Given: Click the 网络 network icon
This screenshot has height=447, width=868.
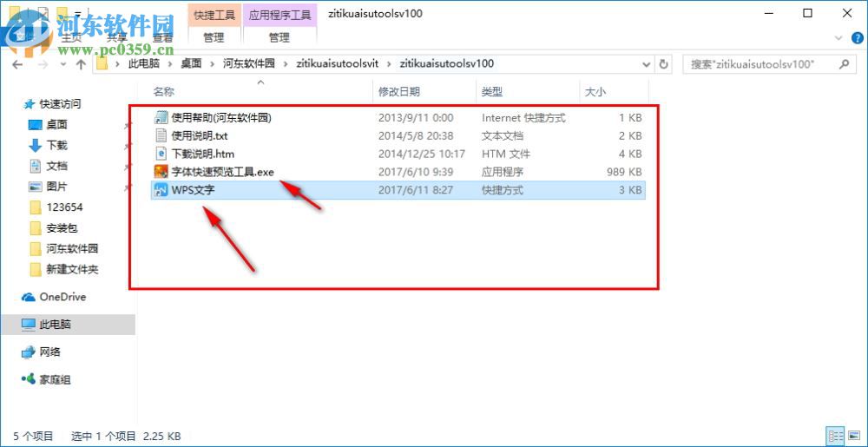Looking at the screenshot, I should tap(29, 352).
